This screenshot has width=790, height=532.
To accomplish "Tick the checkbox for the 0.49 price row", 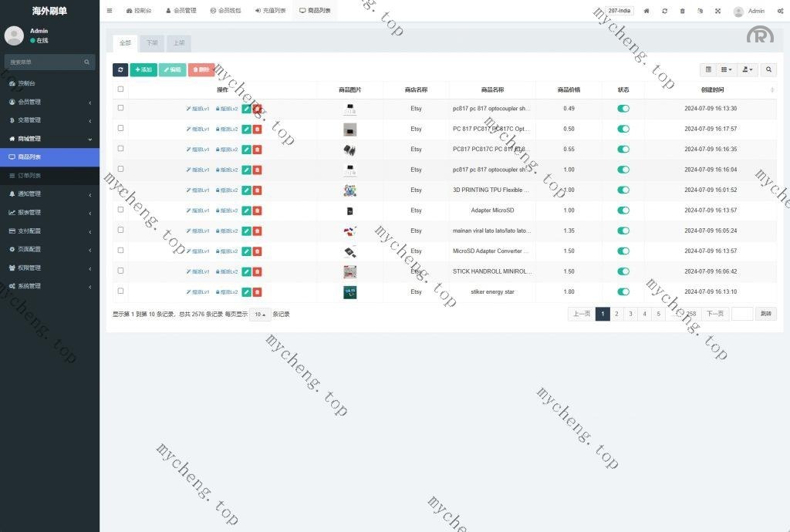I will pyautogui.click(x=120, y=108).
